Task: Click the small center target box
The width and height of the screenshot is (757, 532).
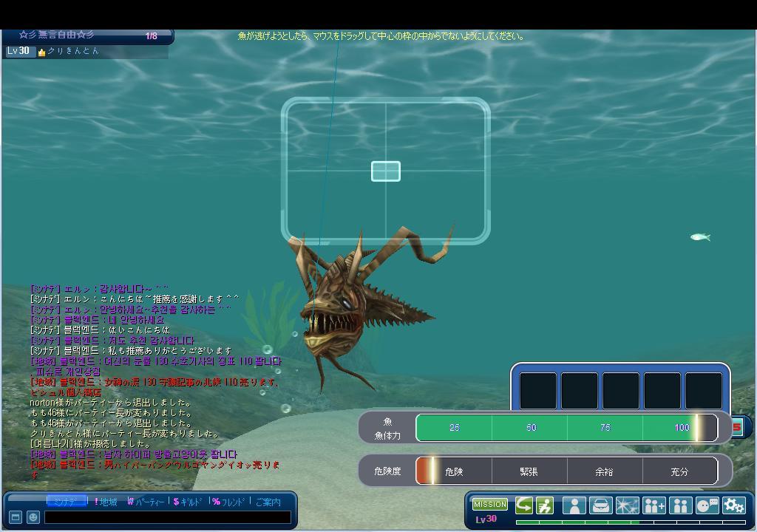Action: [386, 171]
